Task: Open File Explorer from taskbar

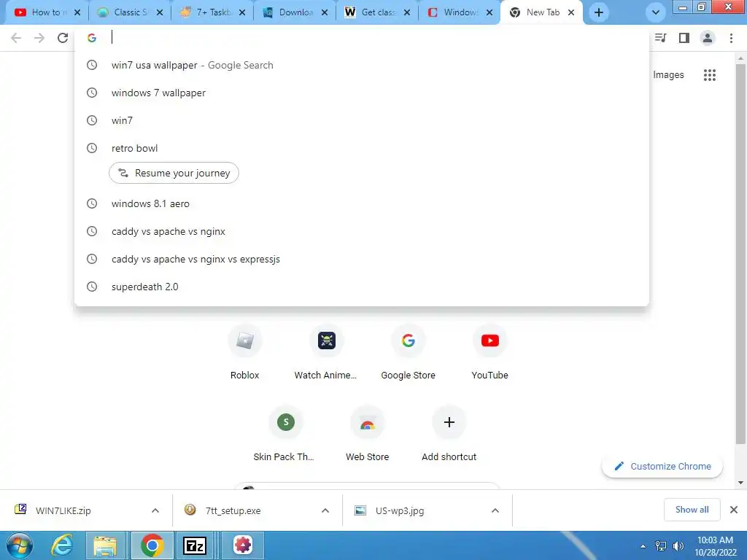Action: click(x=105, y=545)
